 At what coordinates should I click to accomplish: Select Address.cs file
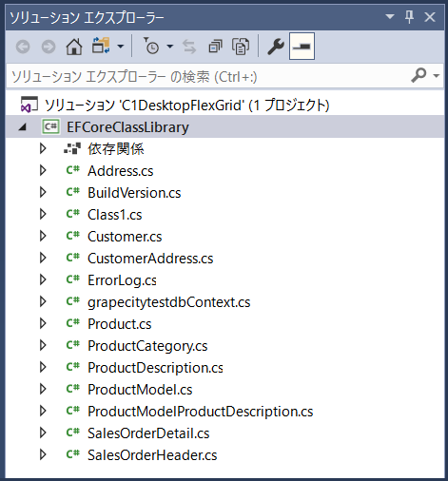click(121, 171)
